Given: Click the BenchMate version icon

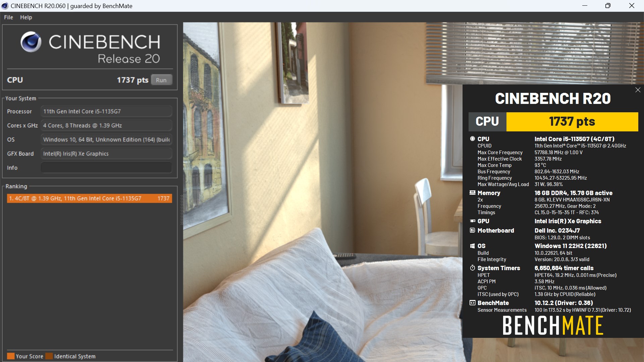Looking at the screenshot, I should point(472,303).
